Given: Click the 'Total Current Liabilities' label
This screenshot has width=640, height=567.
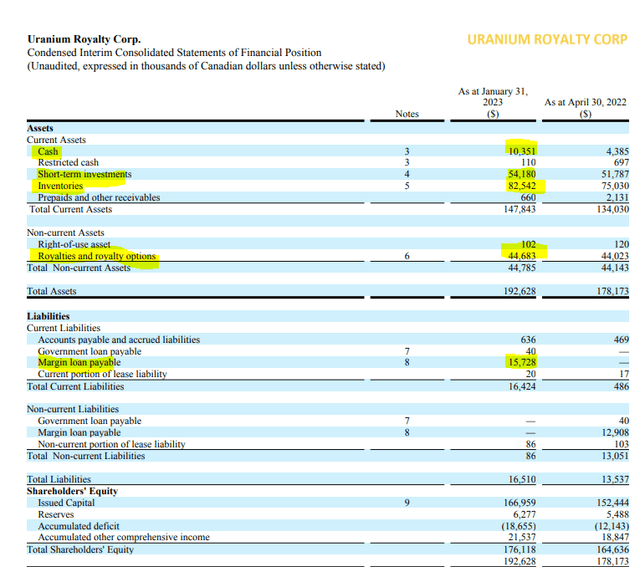Looking at the screenshot, I should (x=76, y=387).
